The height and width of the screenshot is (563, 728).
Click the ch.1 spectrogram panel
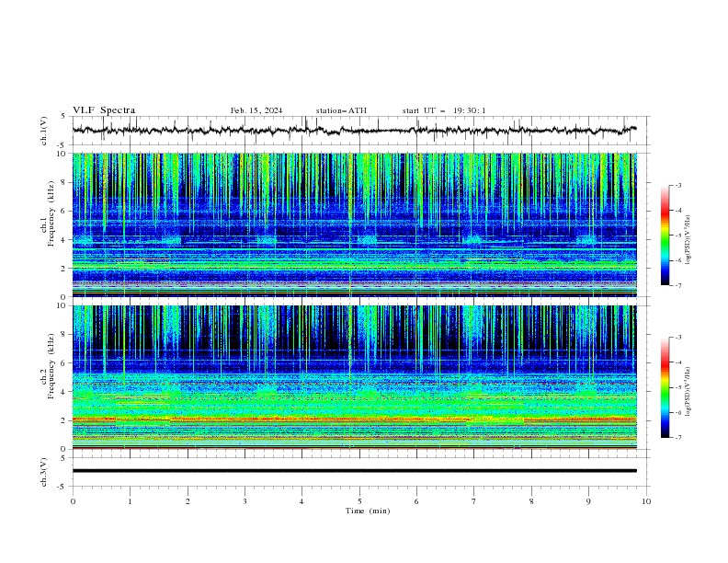355,224
